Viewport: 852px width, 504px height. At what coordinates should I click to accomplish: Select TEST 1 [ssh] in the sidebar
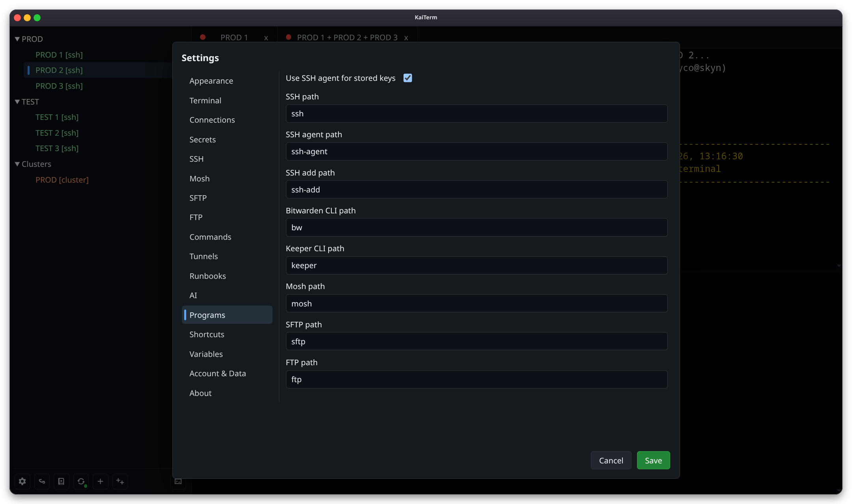pyautogui.click(x=57, y=117)
